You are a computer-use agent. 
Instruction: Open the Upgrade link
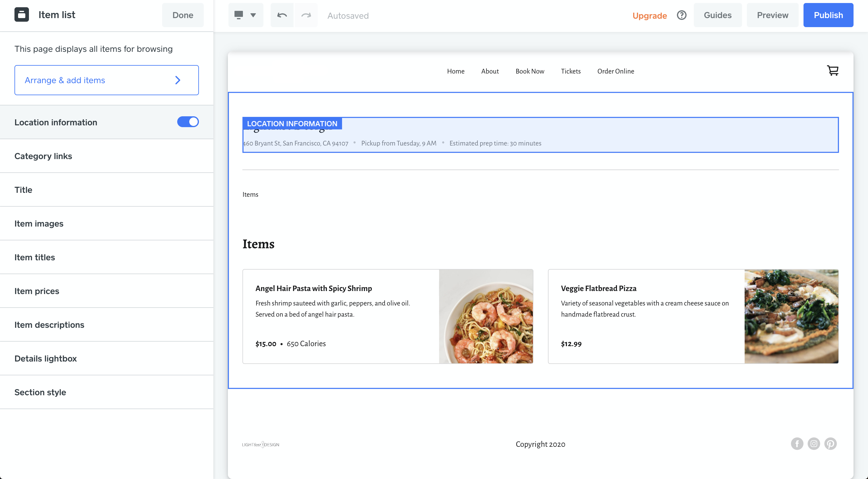pos(650,15)
